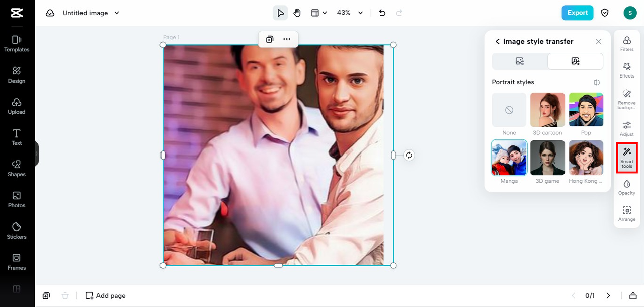Open the 43% zoom level dropdown
644x307 pixels.
coord(350,13)
